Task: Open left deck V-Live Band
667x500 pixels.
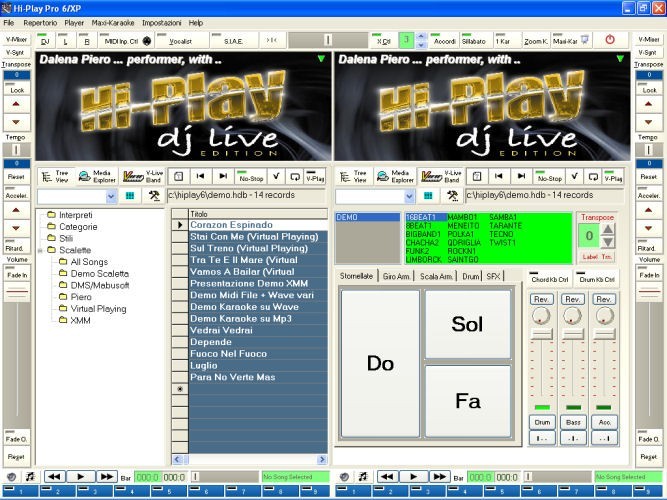Action: 143,176
